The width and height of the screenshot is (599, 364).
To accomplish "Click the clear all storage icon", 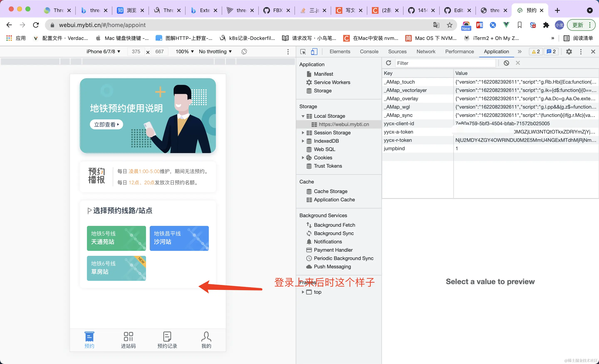I will tap(506, 63).
